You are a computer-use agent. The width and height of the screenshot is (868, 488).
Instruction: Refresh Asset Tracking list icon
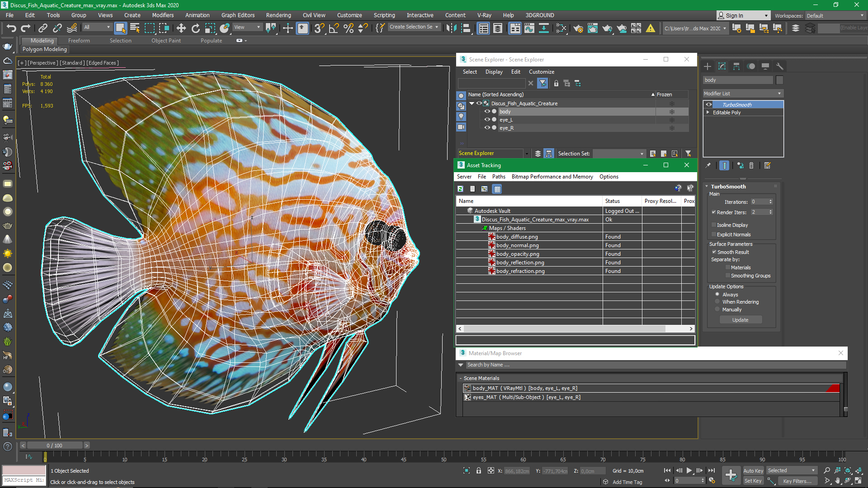pos(460,189)
